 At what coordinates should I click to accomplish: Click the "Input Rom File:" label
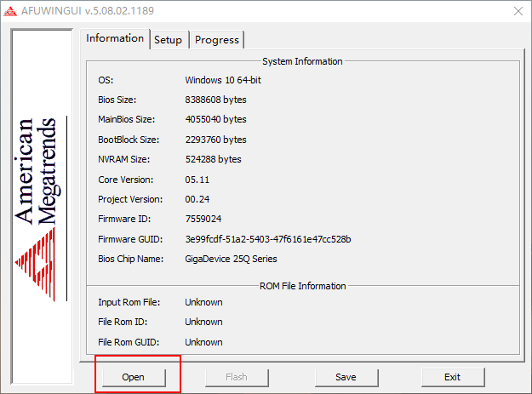[x=129, y=302]
